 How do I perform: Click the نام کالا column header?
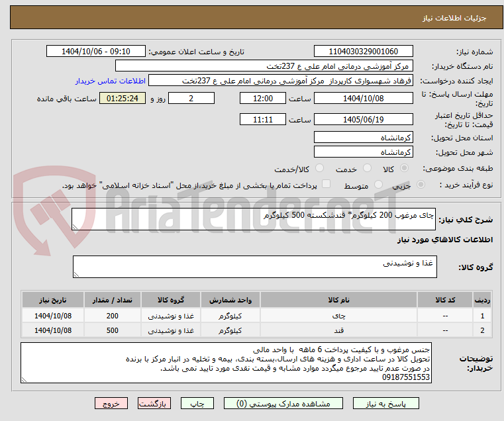(x=339, y=300)
